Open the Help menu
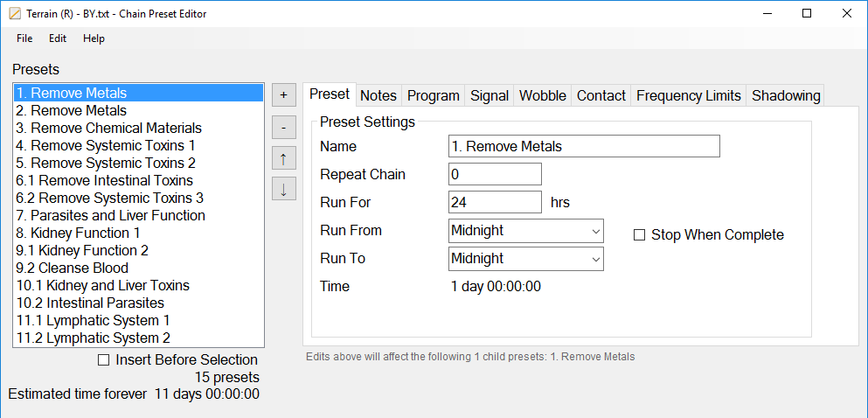Image resolution: width=868 pixels, height=418 pixels. (94, 38)
